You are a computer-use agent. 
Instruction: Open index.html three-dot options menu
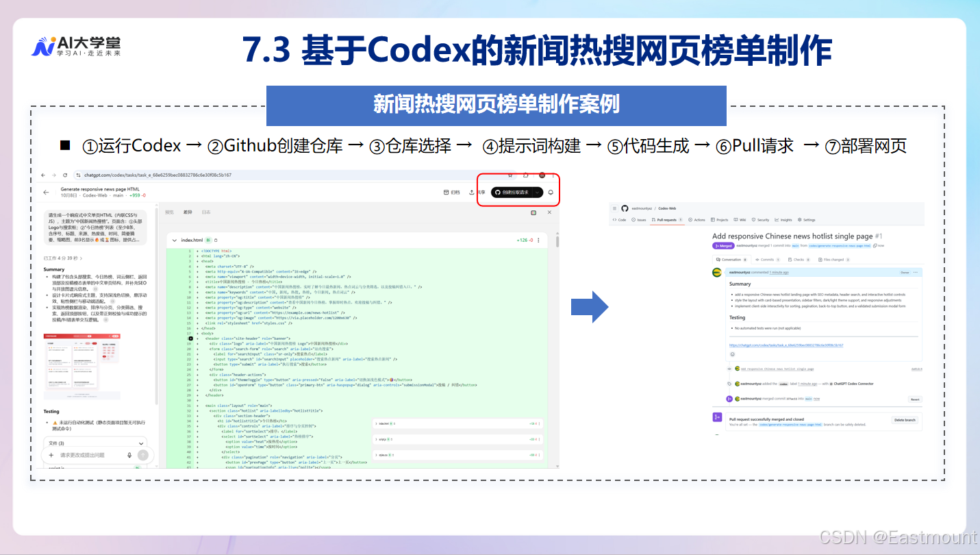coord(538,240)
